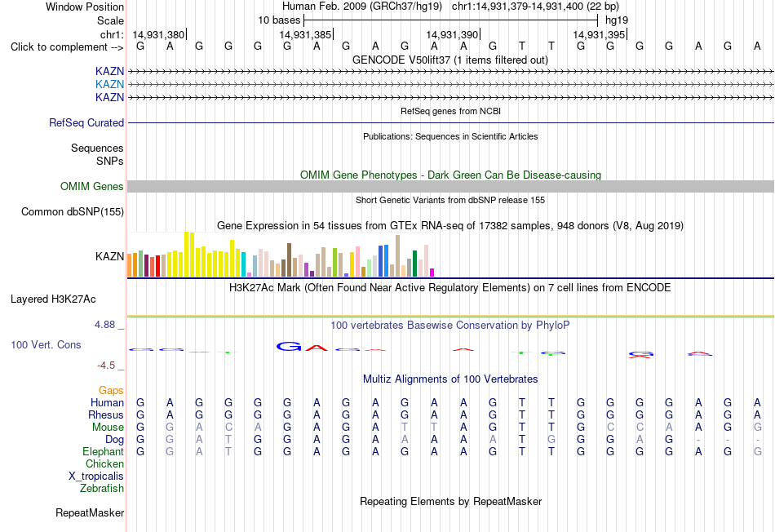Select the Human species row label

(107, 402)
